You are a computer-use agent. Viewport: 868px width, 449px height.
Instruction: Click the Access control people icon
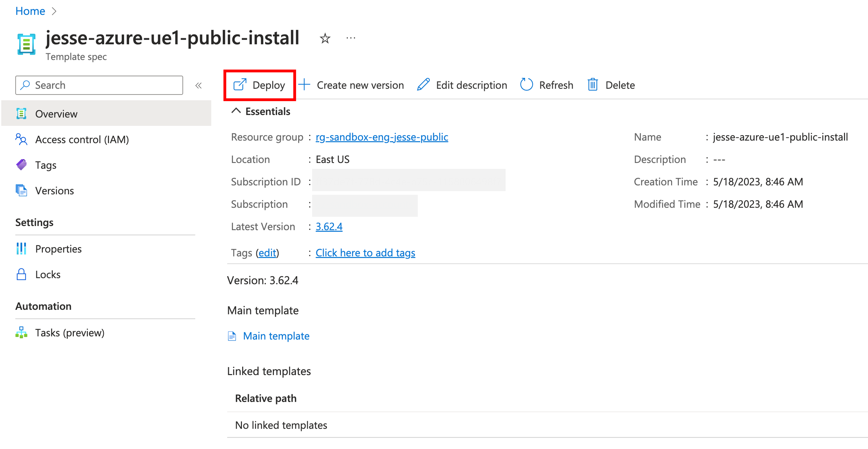pyautogui.click(x=21, y=139)
